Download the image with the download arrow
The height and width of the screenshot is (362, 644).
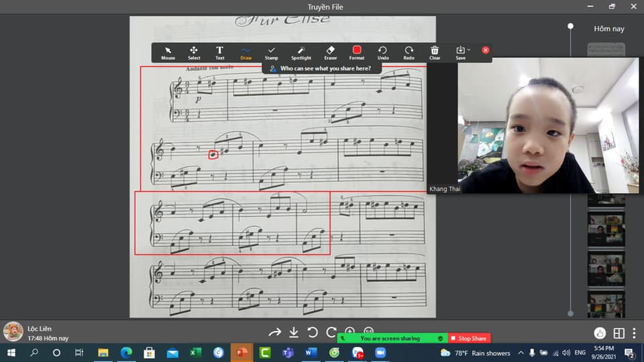coord(294,332)
